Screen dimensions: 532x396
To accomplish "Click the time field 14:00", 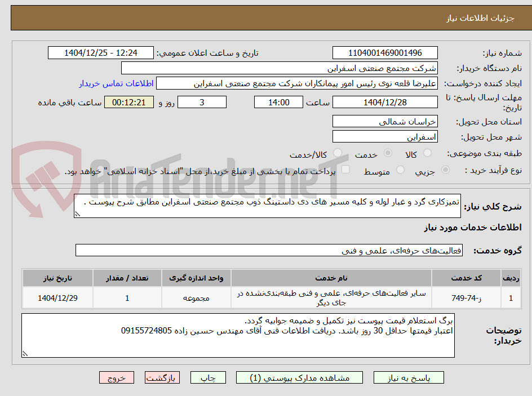I will pyautogui.click(x=278, y=102).
